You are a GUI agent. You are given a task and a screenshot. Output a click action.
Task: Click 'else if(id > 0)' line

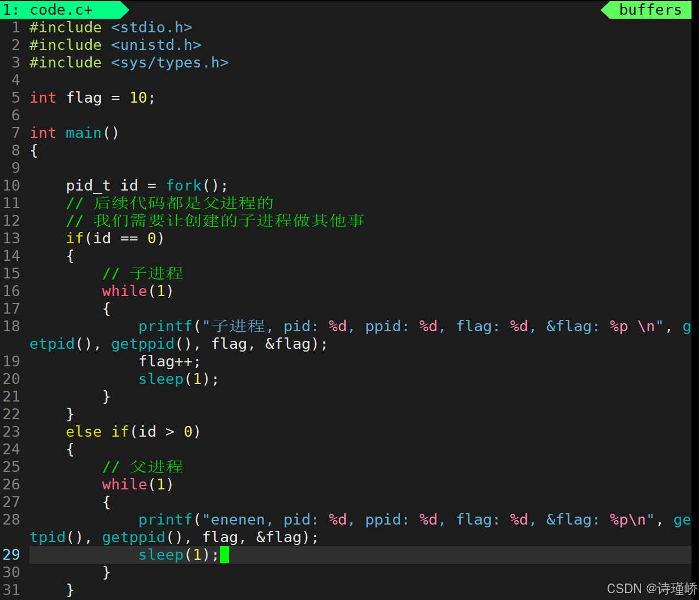133,432
